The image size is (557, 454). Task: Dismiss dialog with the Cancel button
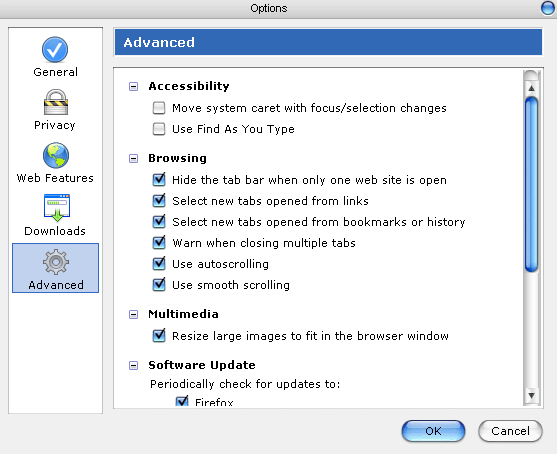510,431
